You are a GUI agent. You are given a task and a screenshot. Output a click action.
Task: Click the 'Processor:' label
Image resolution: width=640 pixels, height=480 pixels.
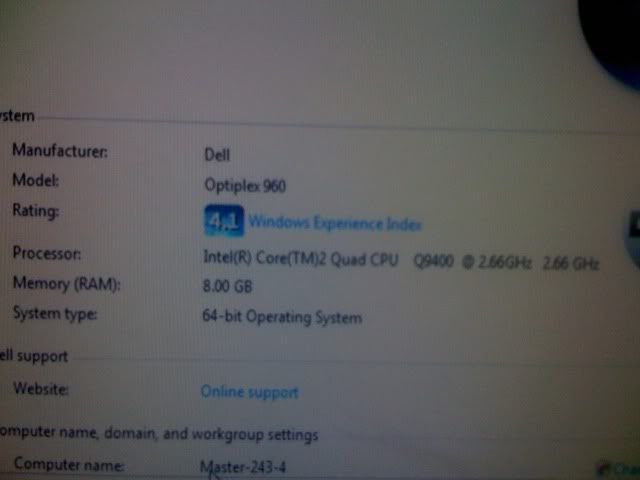point(47,253)
